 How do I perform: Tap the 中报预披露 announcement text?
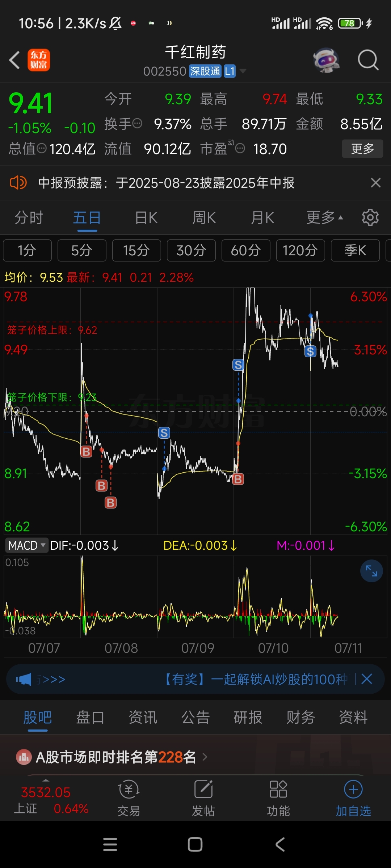click(x=166, y=183)
